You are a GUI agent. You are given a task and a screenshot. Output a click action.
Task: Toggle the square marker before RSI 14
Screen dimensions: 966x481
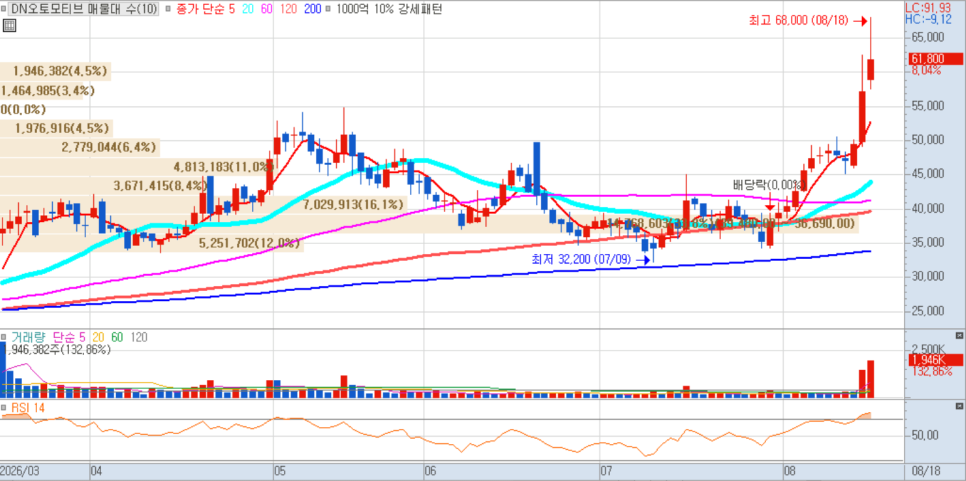[x=5, y=407]
